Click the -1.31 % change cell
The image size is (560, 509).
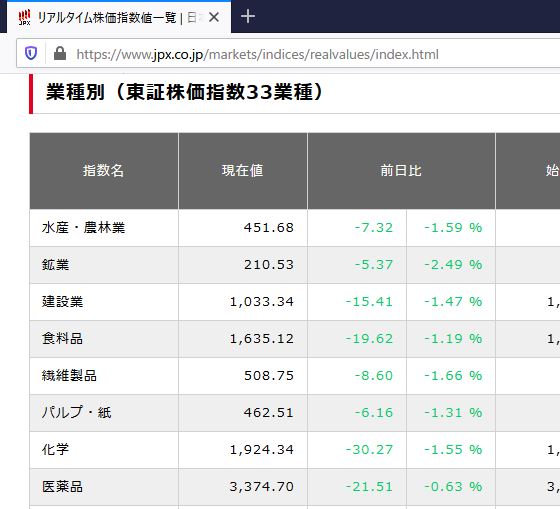point(451,413)
